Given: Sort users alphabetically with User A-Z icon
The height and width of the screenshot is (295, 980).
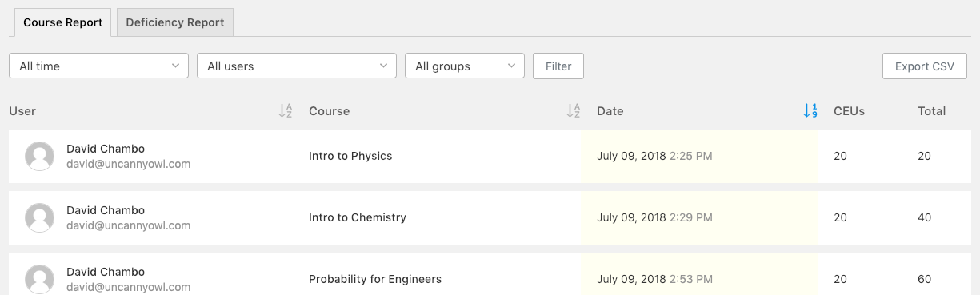Looking at the screenshot, I should 286,111.
